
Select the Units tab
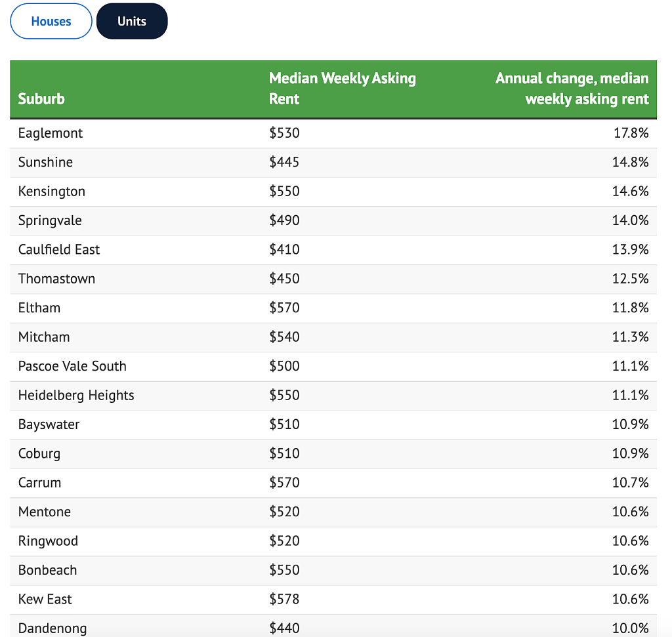(132, 21)
